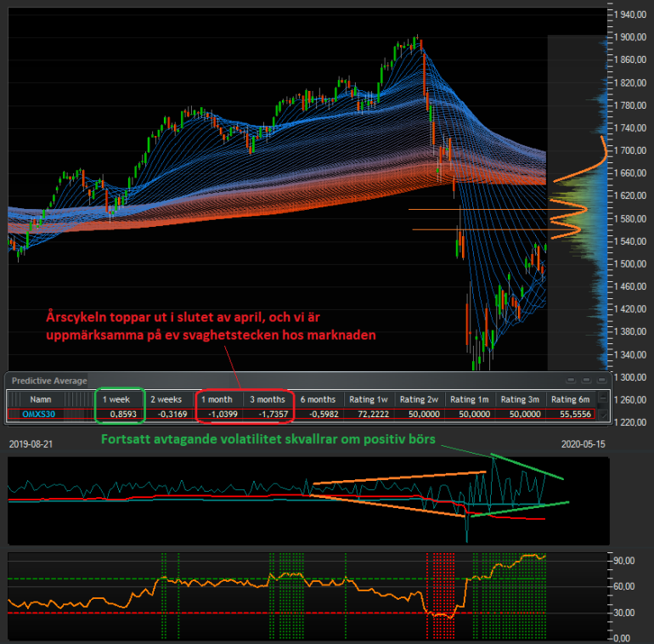Click the Rating 1m column header
654x644 pixels.
click(469, 399)
